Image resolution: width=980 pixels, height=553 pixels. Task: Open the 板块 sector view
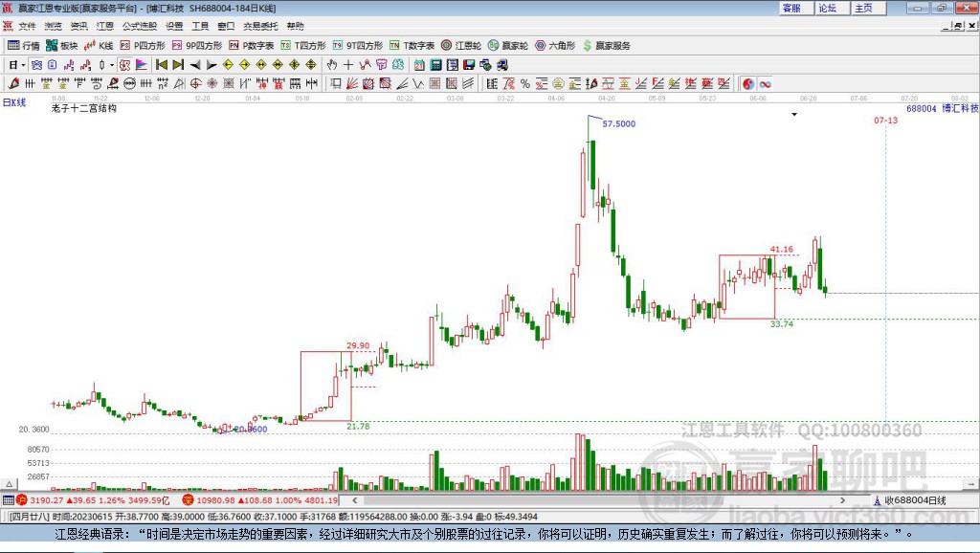(62, 46)
